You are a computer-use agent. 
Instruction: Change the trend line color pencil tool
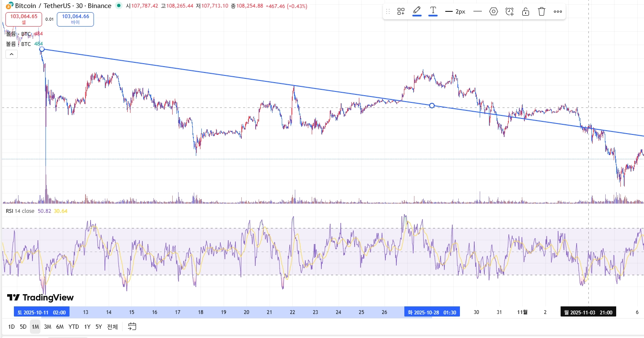[x=417, y=11]
